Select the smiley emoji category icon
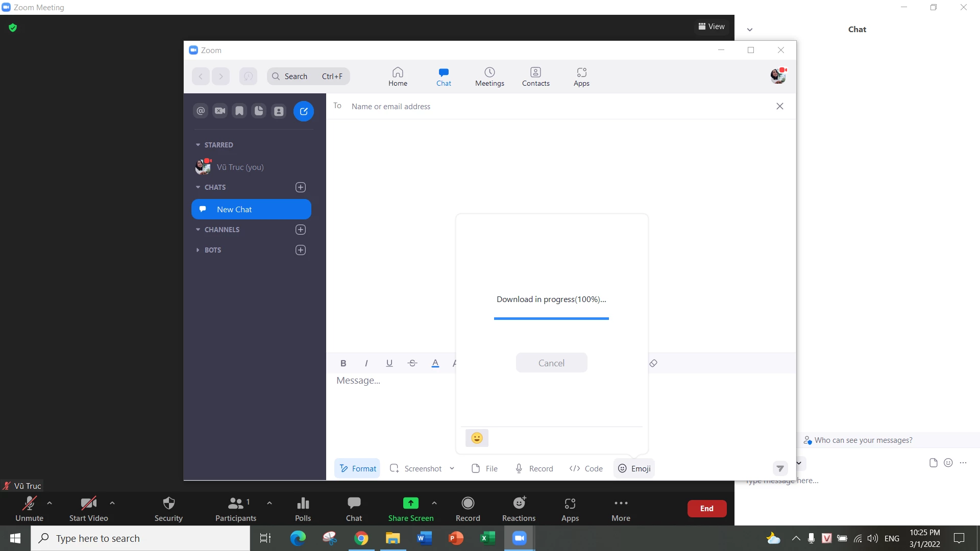 (x=477, y=438)
